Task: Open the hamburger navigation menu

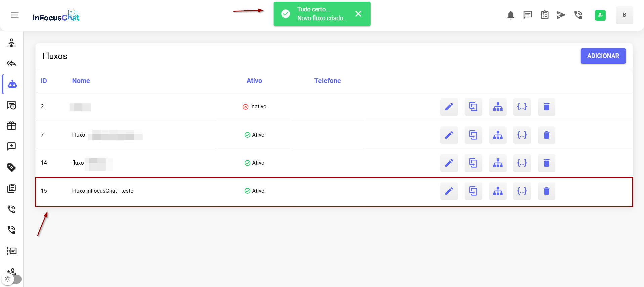Action: [x=15, y=15]
